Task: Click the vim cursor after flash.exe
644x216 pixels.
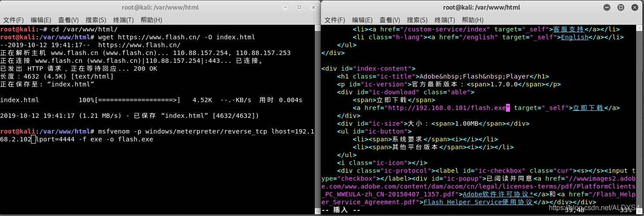Action: 508,108
